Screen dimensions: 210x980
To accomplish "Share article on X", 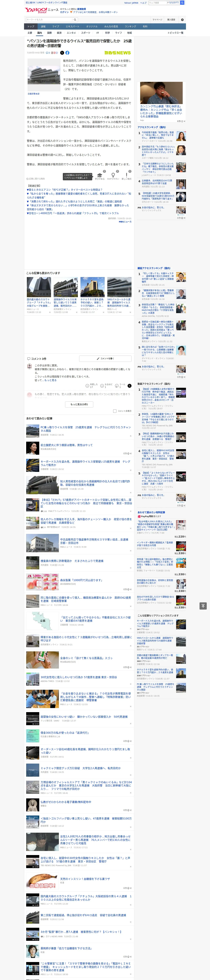I will point(62,53).
